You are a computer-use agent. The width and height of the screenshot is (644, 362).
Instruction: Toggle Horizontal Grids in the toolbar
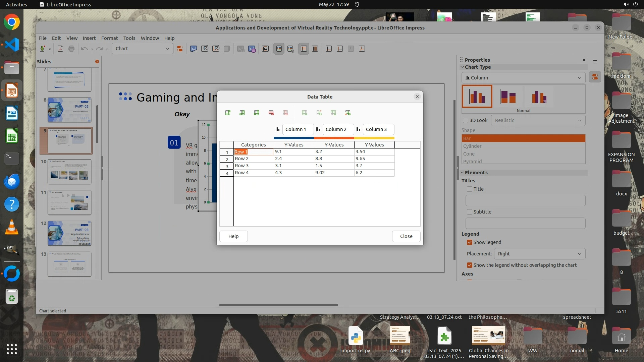pyautogui.click(x=304, y=49)
